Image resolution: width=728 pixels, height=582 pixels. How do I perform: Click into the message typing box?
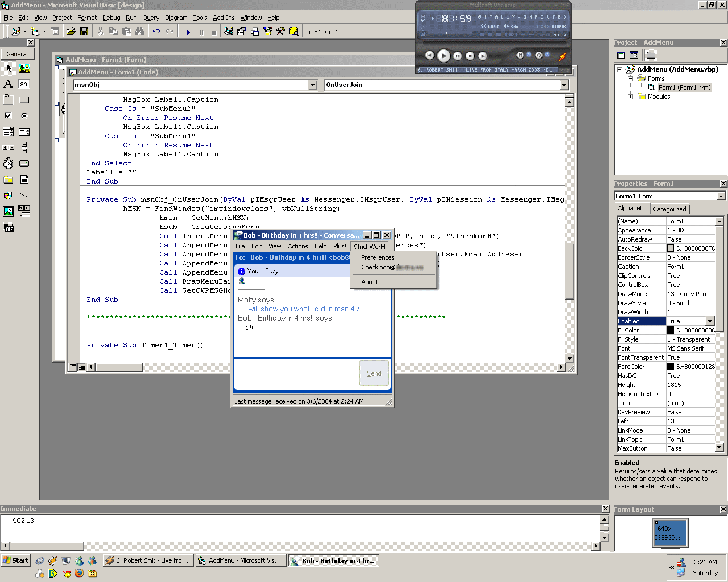[296, 373]
